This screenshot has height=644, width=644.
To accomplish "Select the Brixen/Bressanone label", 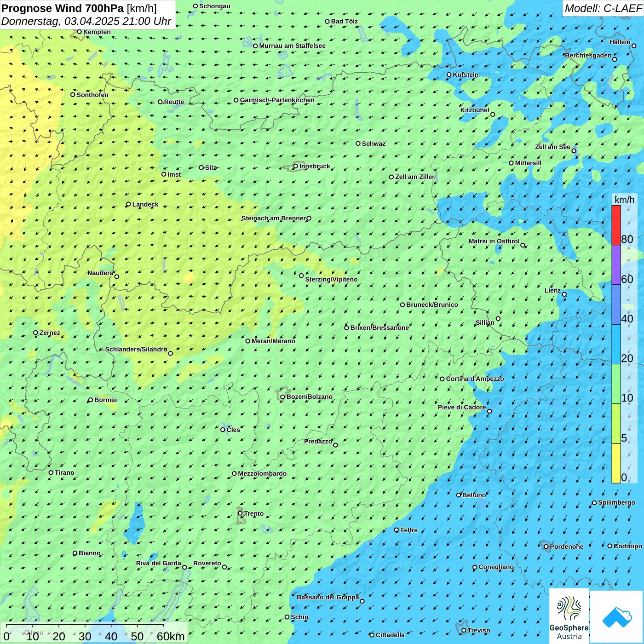I will point(379,328).
